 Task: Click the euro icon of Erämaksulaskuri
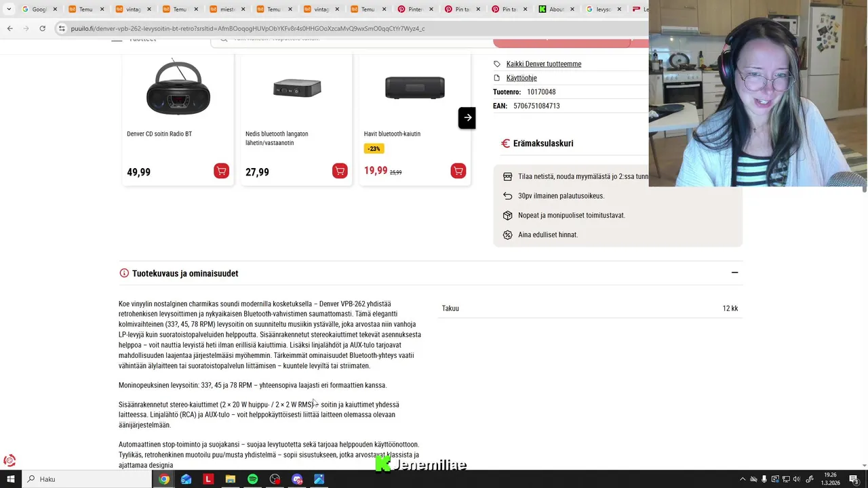tap(505, 143)
